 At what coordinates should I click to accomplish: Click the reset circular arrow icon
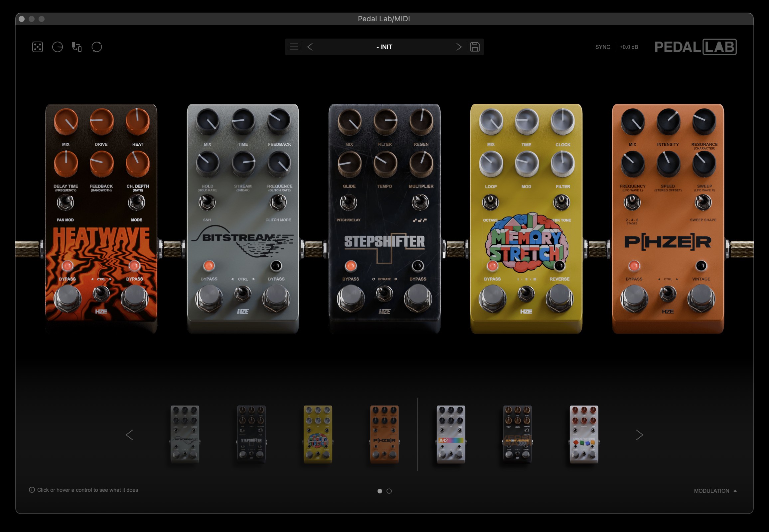97,47
